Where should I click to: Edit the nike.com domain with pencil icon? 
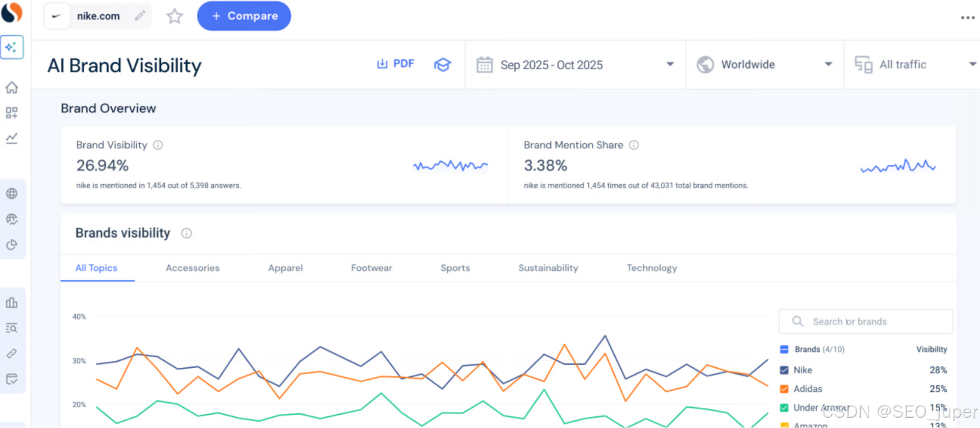tap(140, 16)
